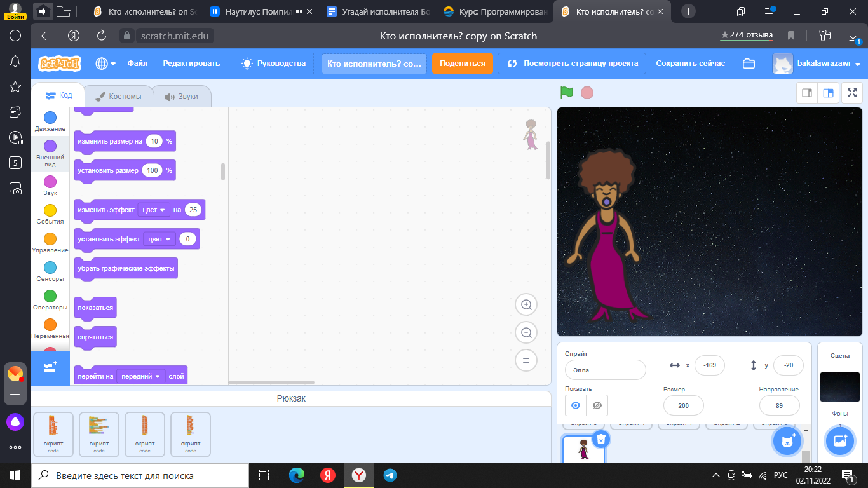Click Посмотреть страницу проекта button
The image size is (868, 488).
point(572,64)
